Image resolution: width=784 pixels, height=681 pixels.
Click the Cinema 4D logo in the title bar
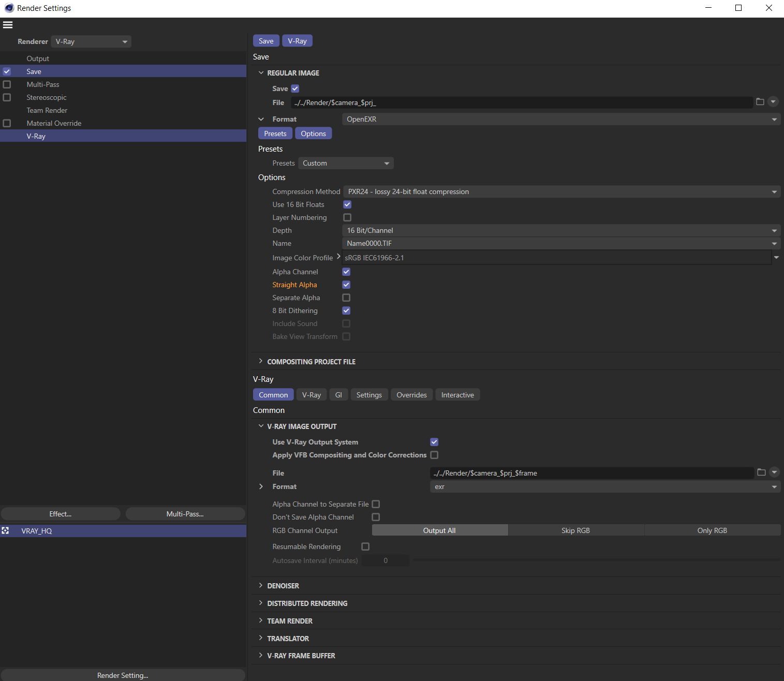pyautogui.click(x=9, y=8)
